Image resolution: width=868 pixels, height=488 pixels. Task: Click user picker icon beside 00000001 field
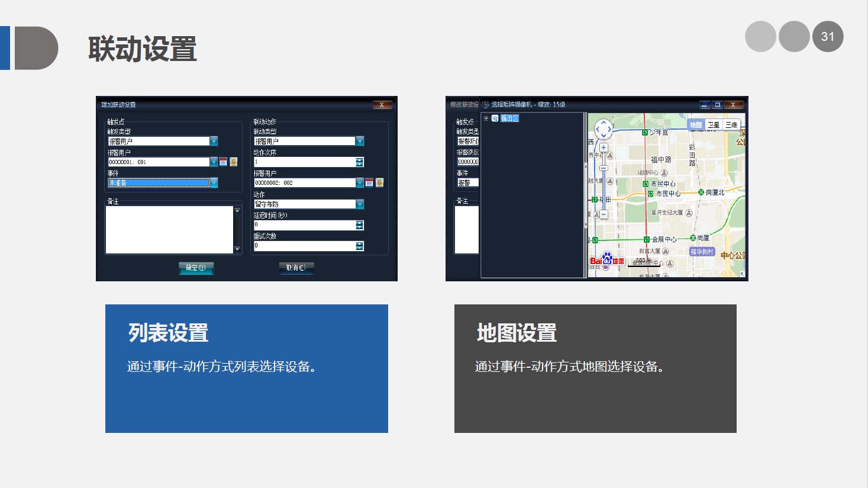[x=234, y=162]
